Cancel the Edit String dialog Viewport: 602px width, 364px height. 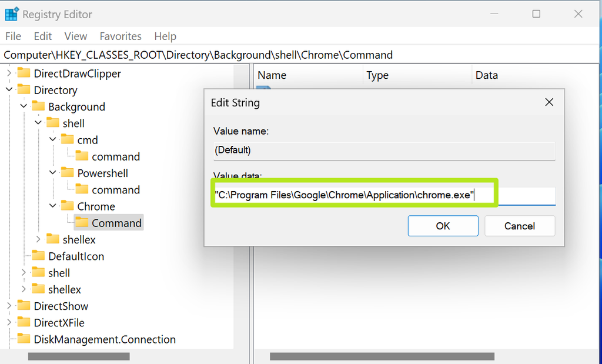pos(520,225)
